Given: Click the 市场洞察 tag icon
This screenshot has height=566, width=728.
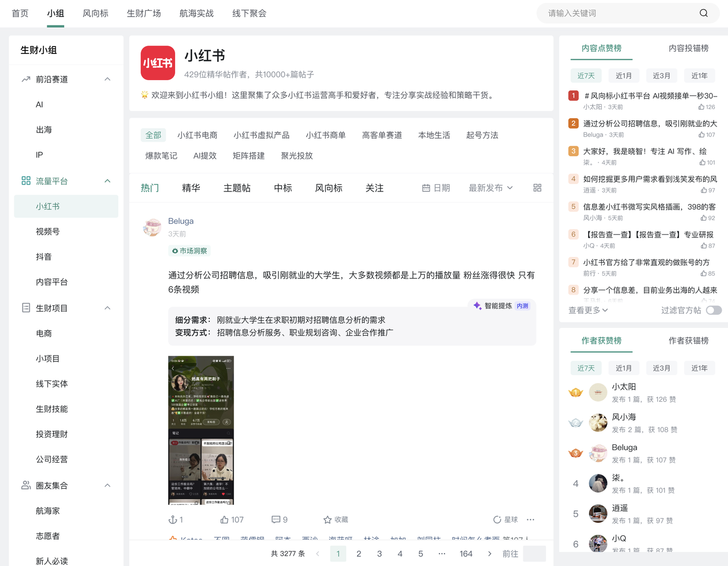Looking at the screenshot, I should [x=175, y=251].
